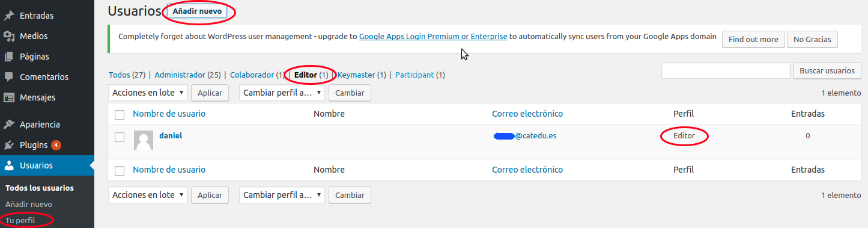Click the Comentarios speech bubble icon
Viewport: 868px width, 228px height.
[x=9, y=77]
